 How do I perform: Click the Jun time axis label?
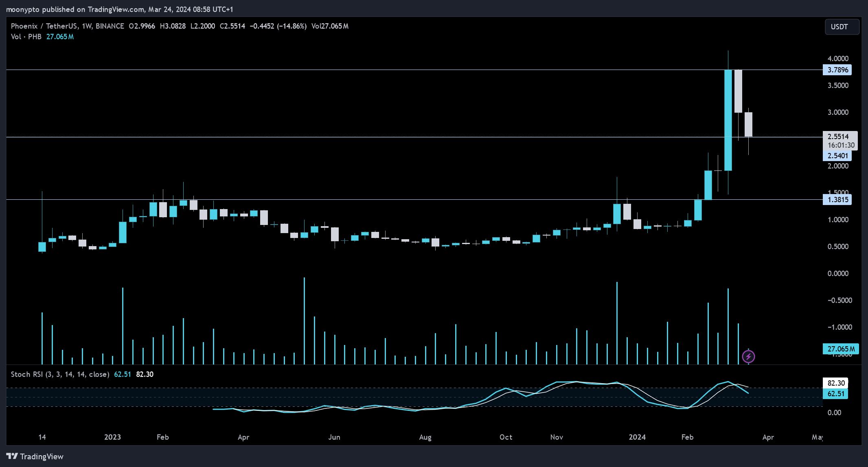(x=334, y=437)
